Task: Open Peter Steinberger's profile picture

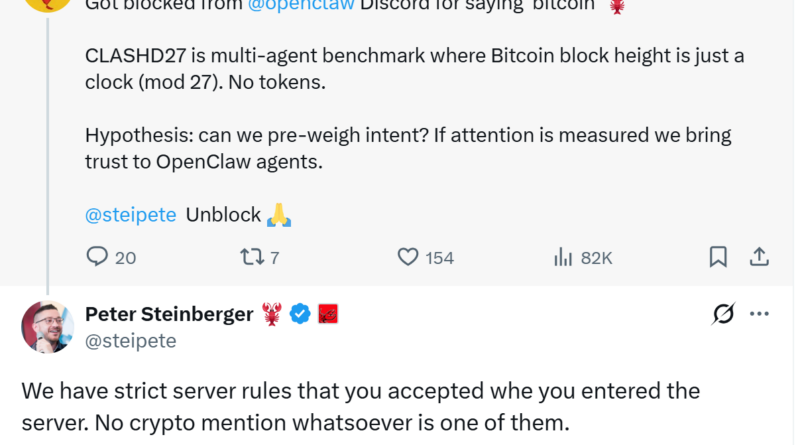Action: pyautogui.click(x=47, y=327)
